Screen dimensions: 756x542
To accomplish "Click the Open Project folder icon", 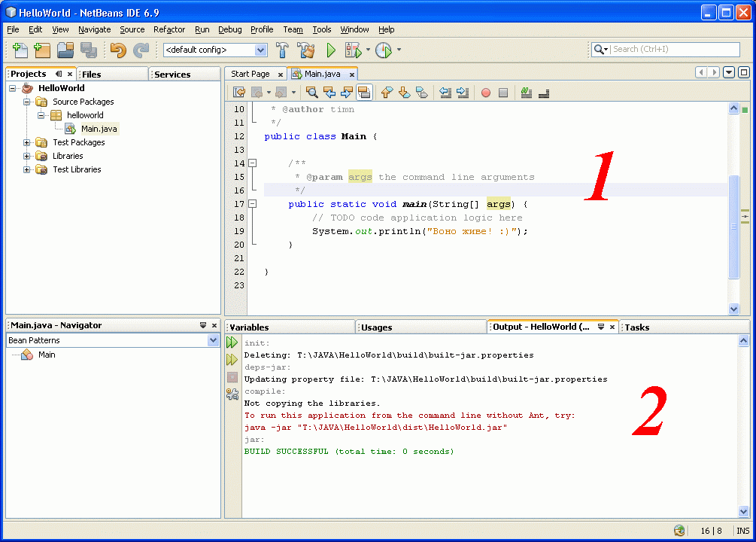I will point(65,50).
